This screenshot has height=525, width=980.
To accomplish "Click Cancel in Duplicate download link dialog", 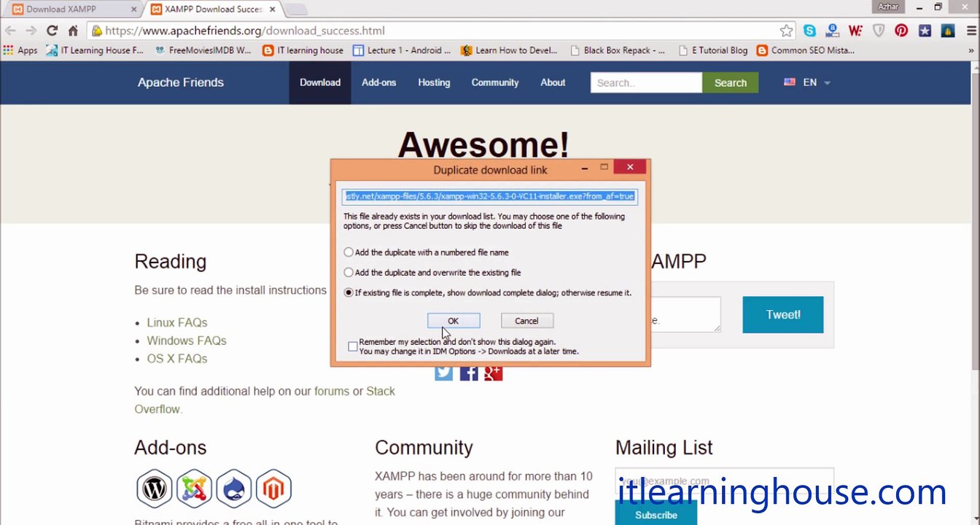I will 526,321.
